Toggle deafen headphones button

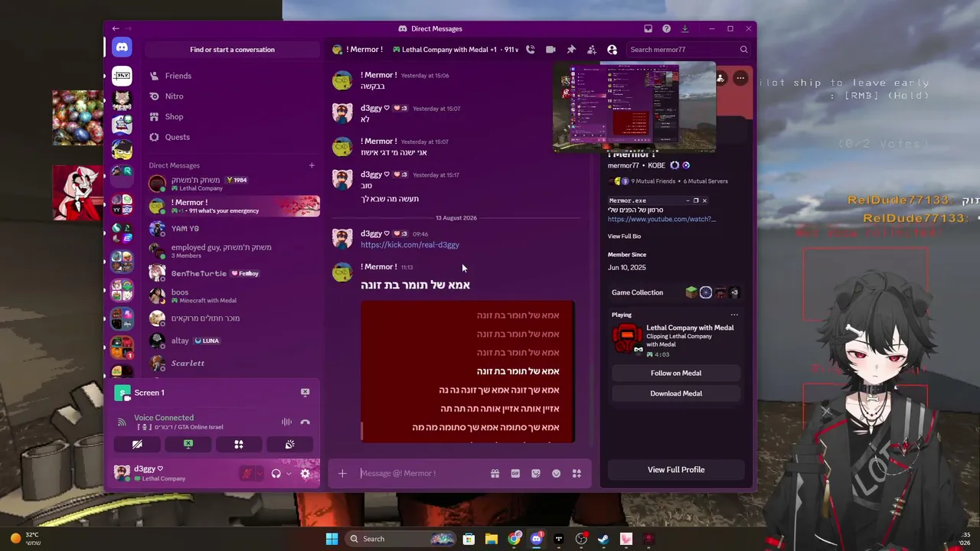(x=276, y=474)
